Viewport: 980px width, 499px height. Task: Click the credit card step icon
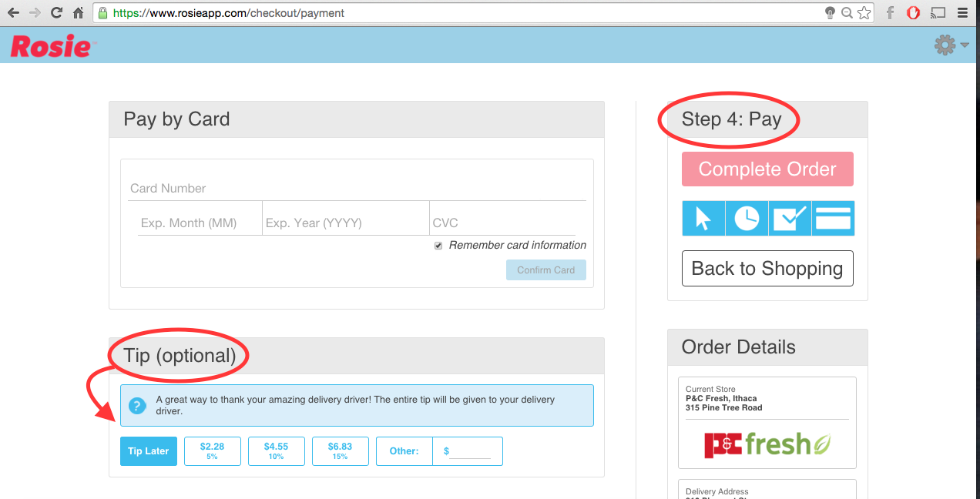point(833,219)
